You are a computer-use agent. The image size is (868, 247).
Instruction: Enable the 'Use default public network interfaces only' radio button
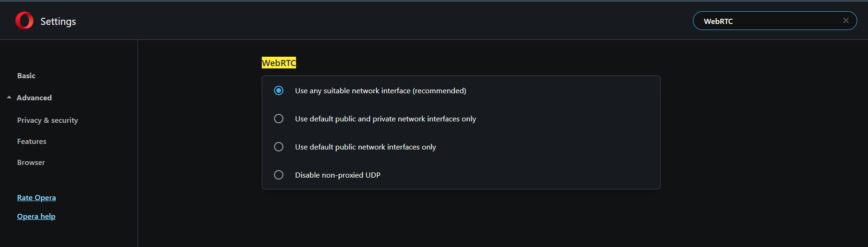pyautogui.click(x=279, y=147)
